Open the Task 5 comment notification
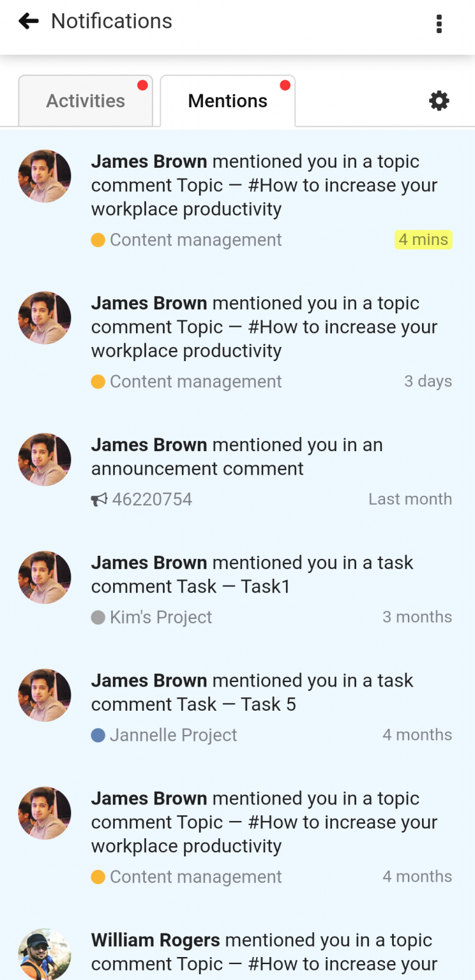 point(252,692)
